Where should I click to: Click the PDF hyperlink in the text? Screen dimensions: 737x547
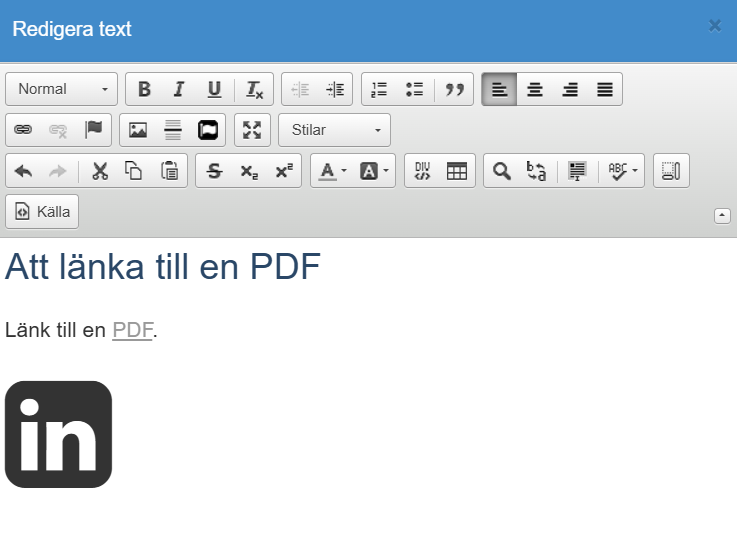[x=133, y=330]
